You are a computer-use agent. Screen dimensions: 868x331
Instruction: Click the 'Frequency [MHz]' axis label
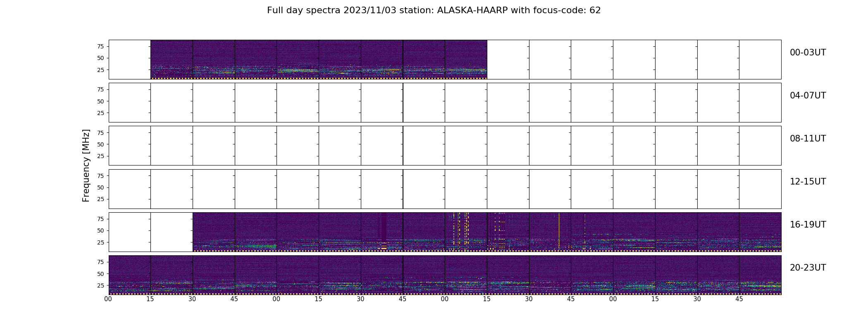[x=86, y=165]
